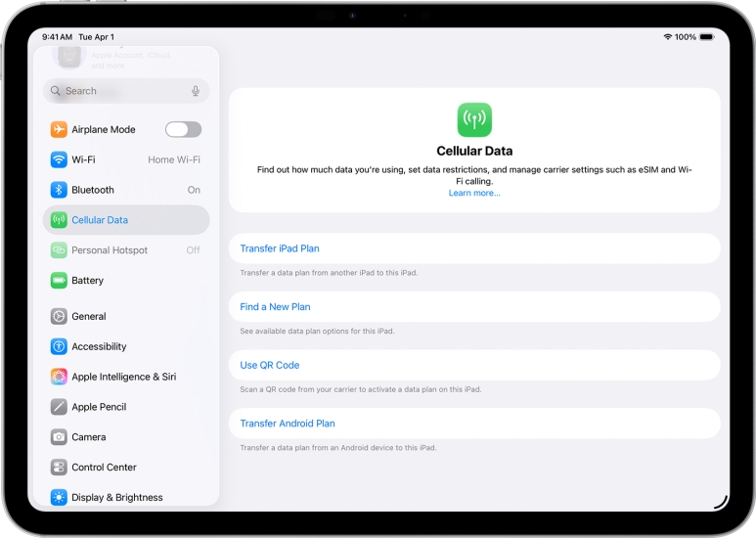Click the Cellular Data antenna icon in sidebar
The height and width of the screenshot is (538, 756).
point(59,220)
